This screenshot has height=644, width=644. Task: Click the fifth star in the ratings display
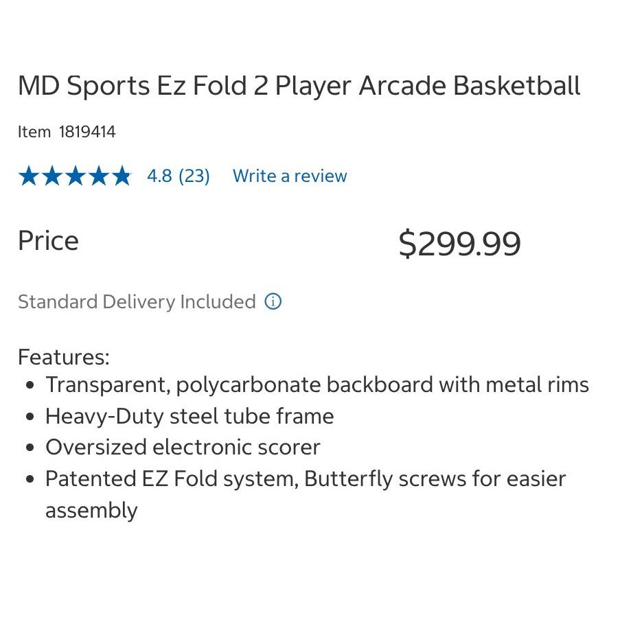point(122,176)
